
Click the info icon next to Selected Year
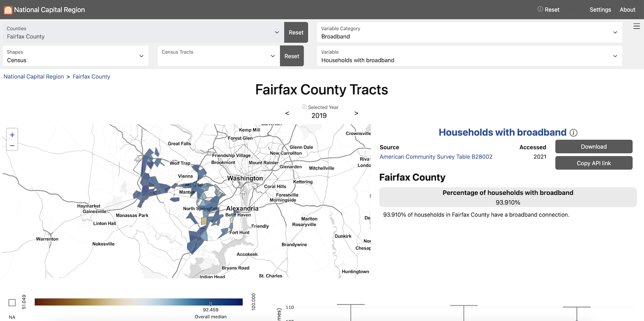[x=304, y=107]
